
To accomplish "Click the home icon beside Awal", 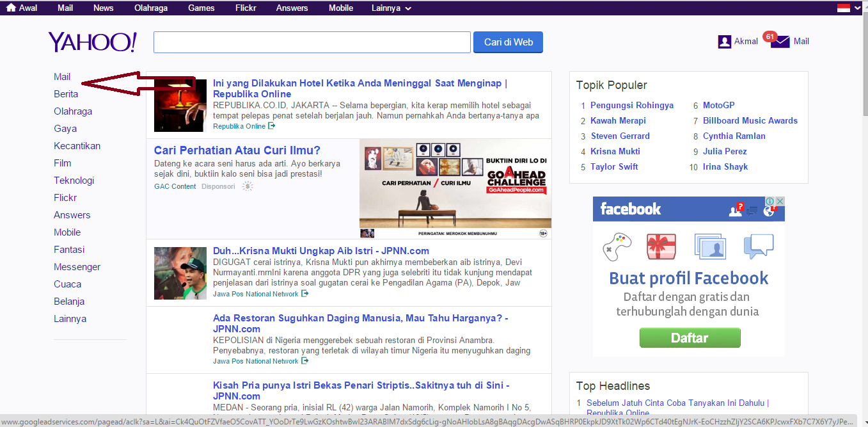I will [x=11, y=8].
